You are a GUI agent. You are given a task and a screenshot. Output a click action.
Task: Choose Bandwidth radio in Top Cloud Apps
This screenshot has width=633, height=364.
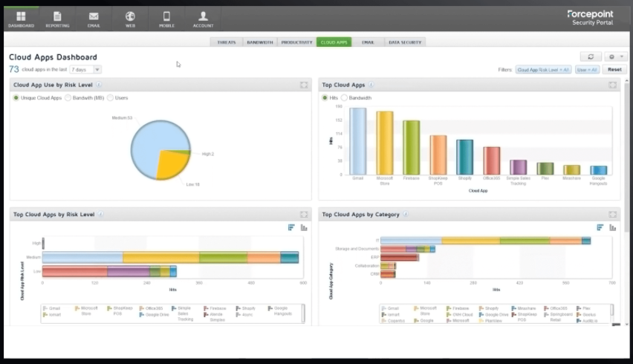(x=345, y=98)
